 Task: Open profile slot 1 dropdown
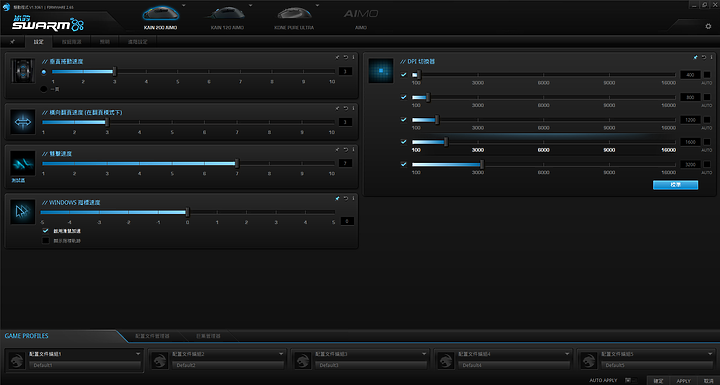pos(138,354)
